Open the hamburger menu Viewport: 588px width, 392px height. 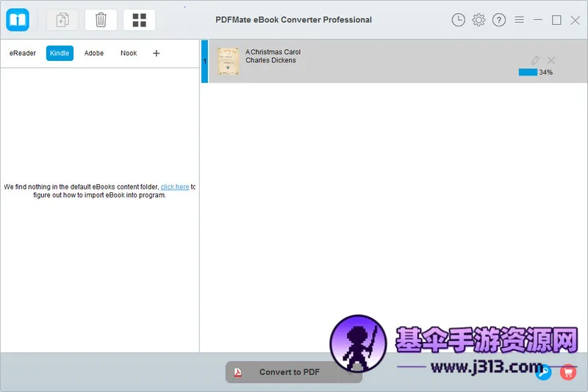pyautogui.click(x=520, y=20)
